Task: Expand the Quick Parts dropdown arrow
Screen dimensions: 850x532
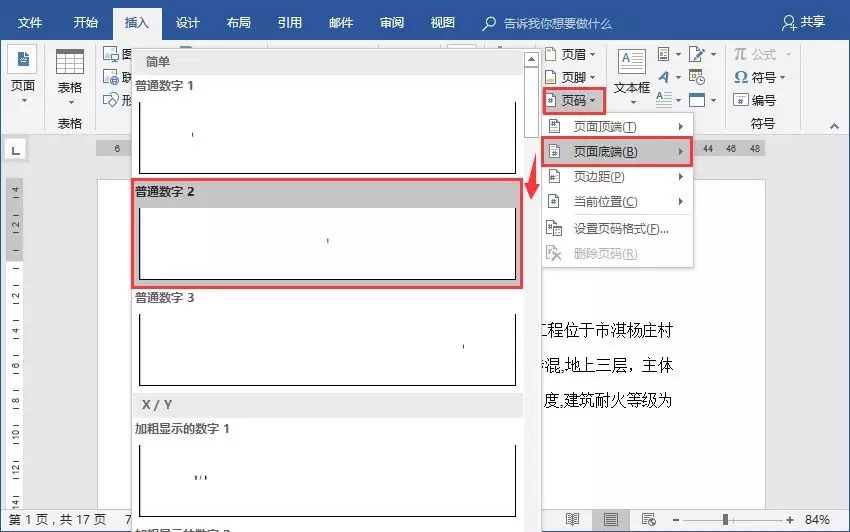Action: point(678,54)
